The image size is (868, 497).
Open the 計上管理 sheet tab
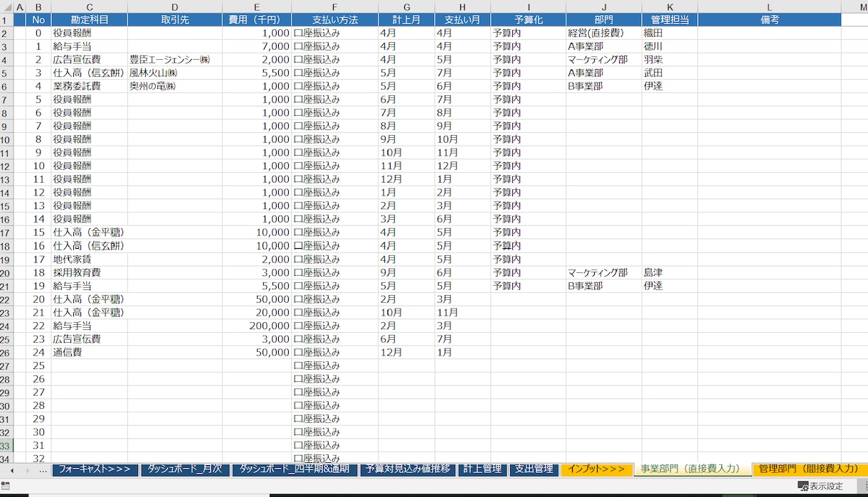pyautogui.click(x=482, y=469)
